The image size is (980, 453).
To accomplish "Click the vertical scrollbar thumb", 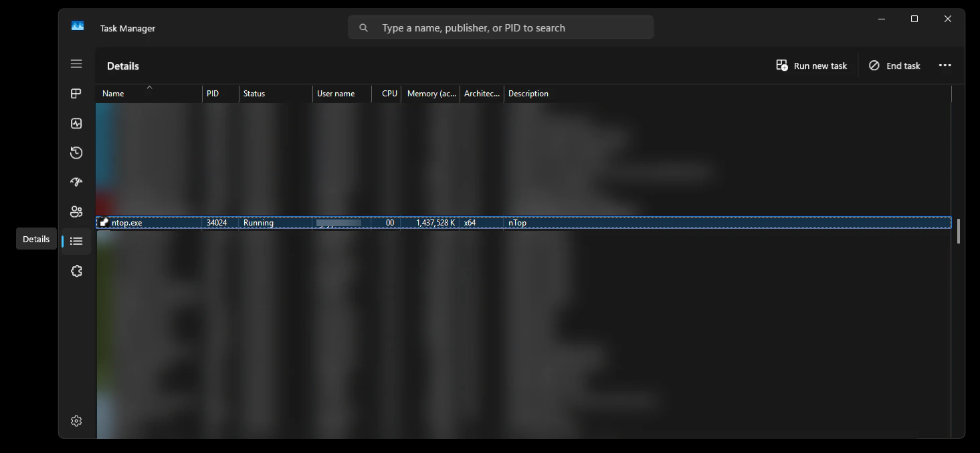I will click(x=958, y=232).
